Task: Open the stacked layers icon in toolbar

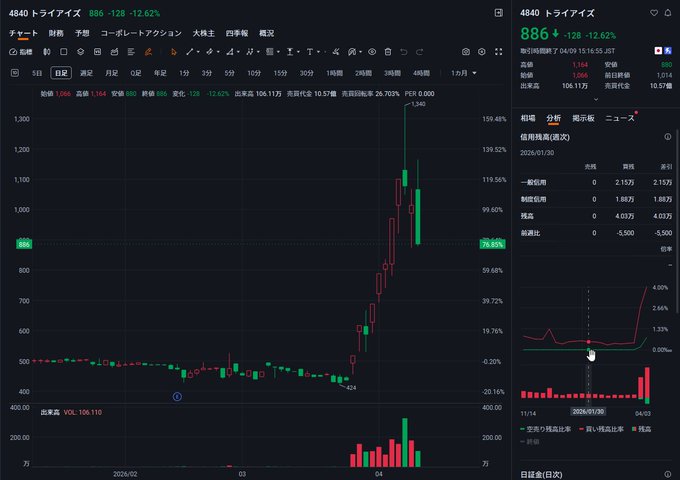Action: coord(81,52)
